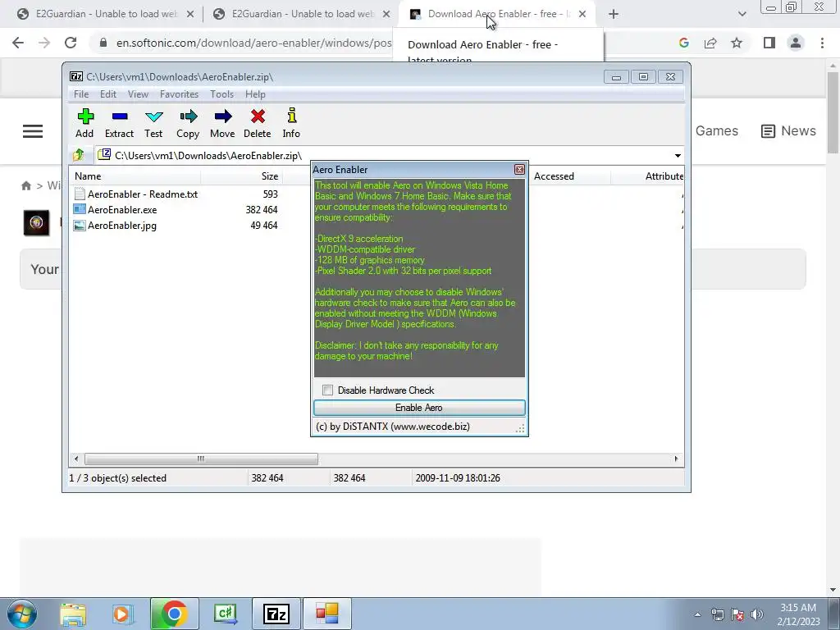
Task: Open the View menu
Action: click(138, 94)
